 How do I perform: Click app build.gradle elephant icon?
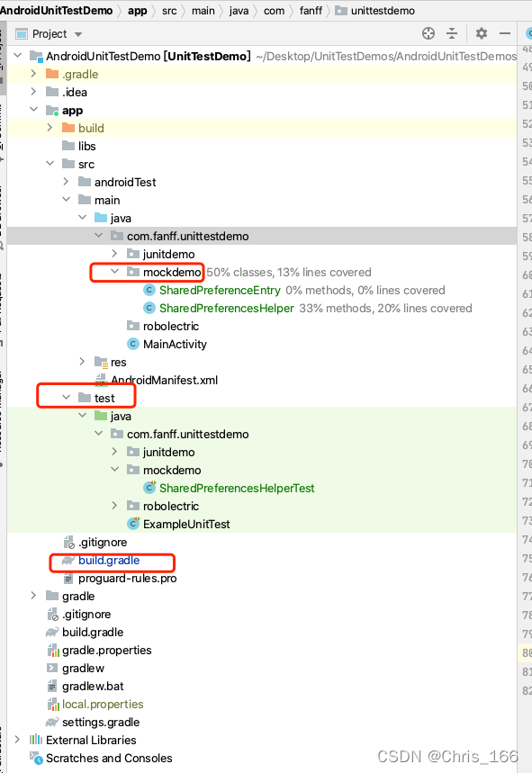pyautogui.click(x=68, y=561)
